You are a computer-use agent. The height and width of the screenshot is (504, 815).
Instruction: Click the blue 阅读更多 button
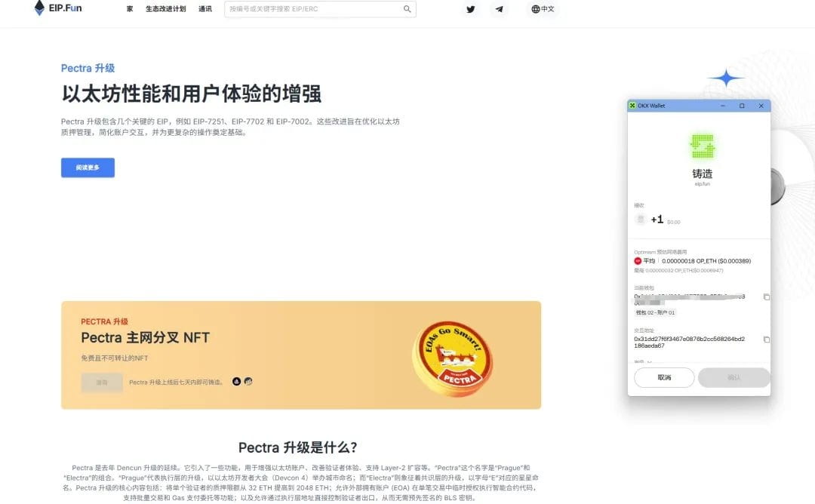click(88, 167)
